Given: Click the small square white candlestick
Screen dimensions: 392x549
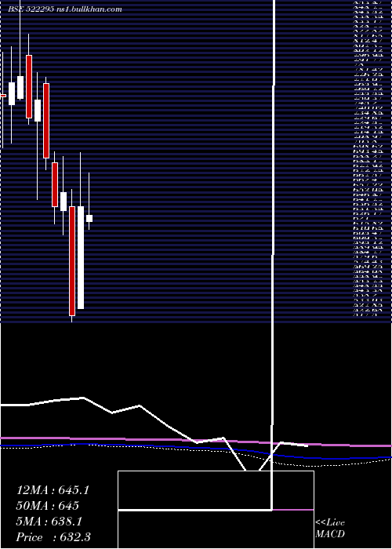Looking at the screenshot, I should tap(89, 219).
